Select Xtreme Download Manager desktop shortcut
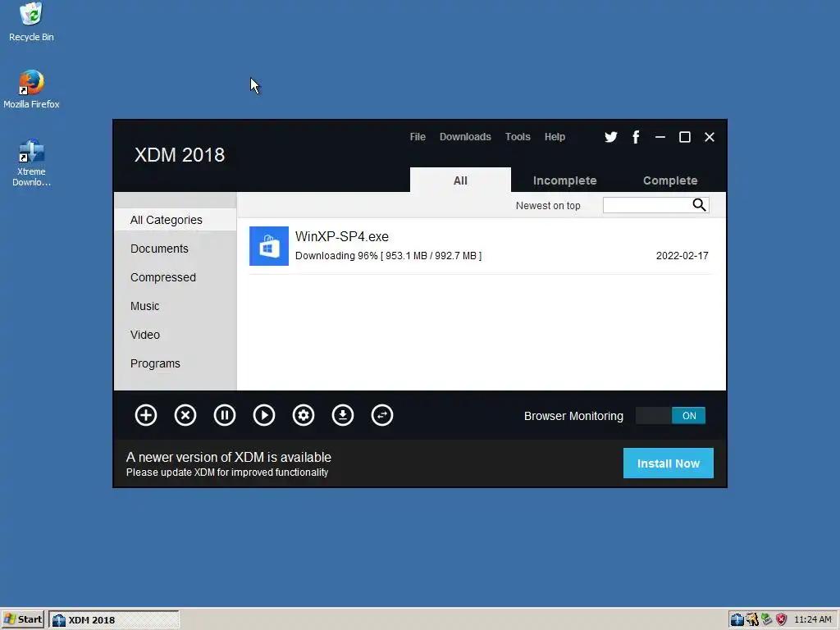Viewport: 840px width, 630px height. (x=31, y=163)
